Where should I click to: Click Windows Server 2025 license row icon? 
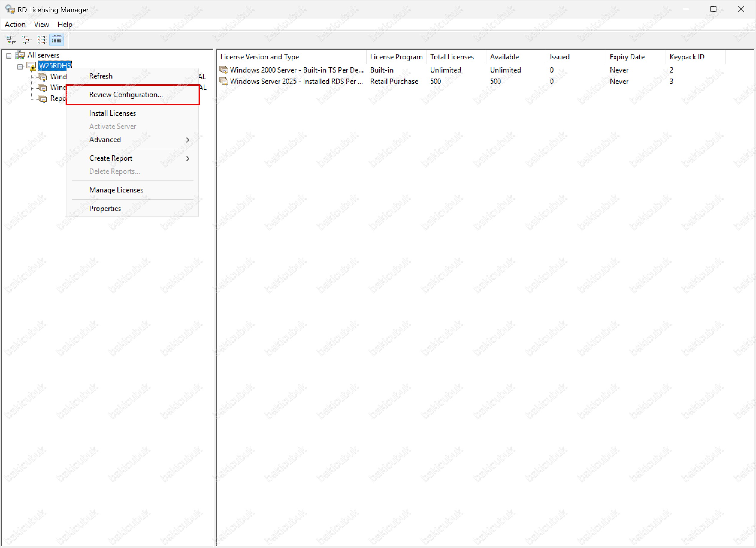coord(224,81)
